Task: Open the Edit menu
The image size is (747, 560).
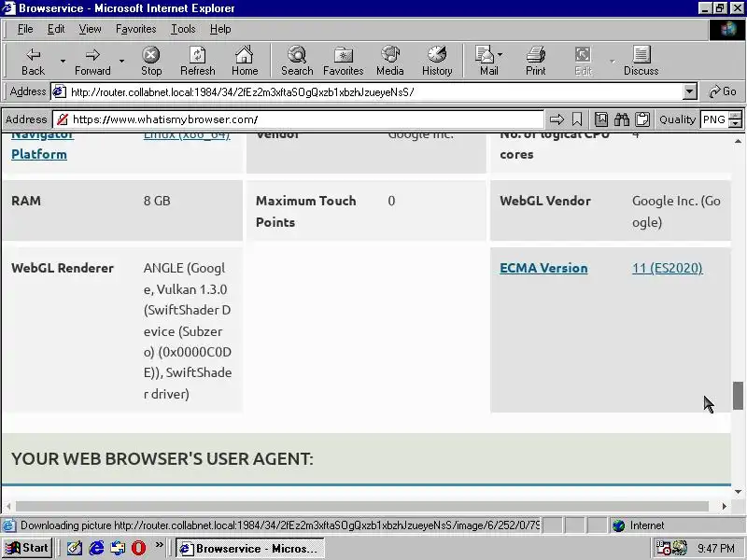Action: coord(56,29)
